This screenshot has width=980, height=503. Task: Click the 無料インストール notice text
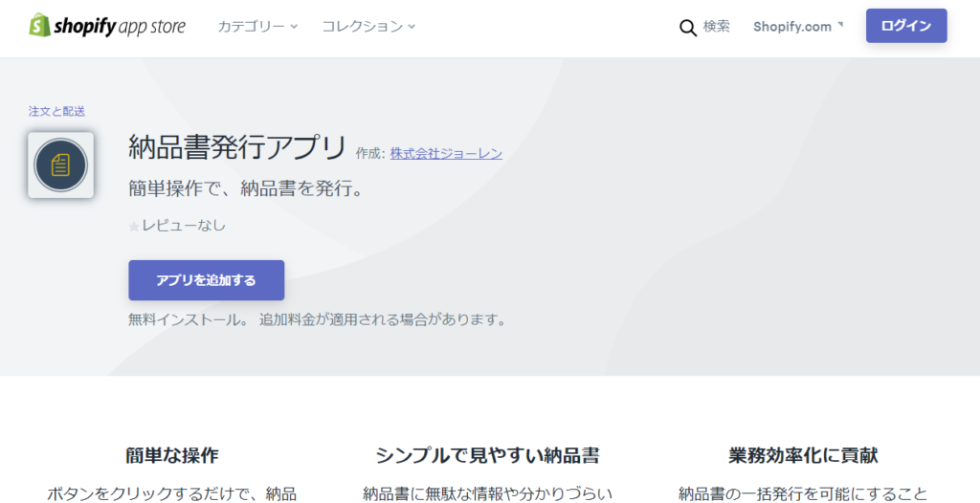pos(316,320)
